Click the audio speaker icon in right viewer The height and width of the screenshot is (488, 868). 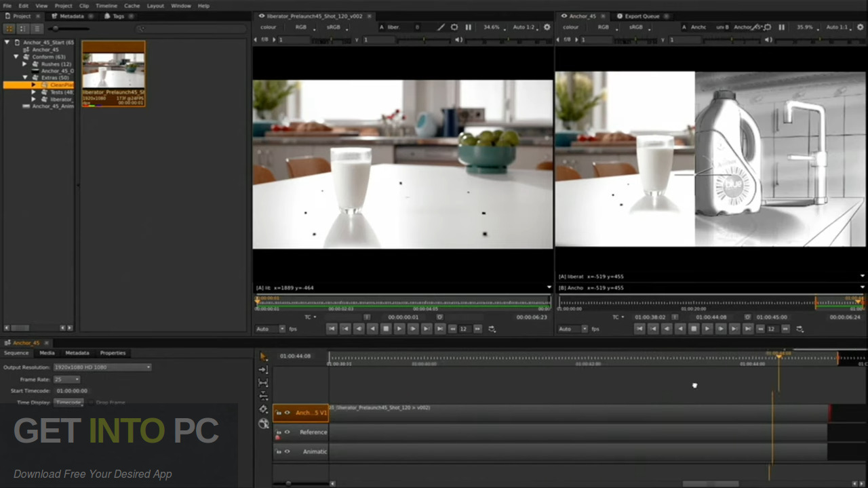coord(768,40)
